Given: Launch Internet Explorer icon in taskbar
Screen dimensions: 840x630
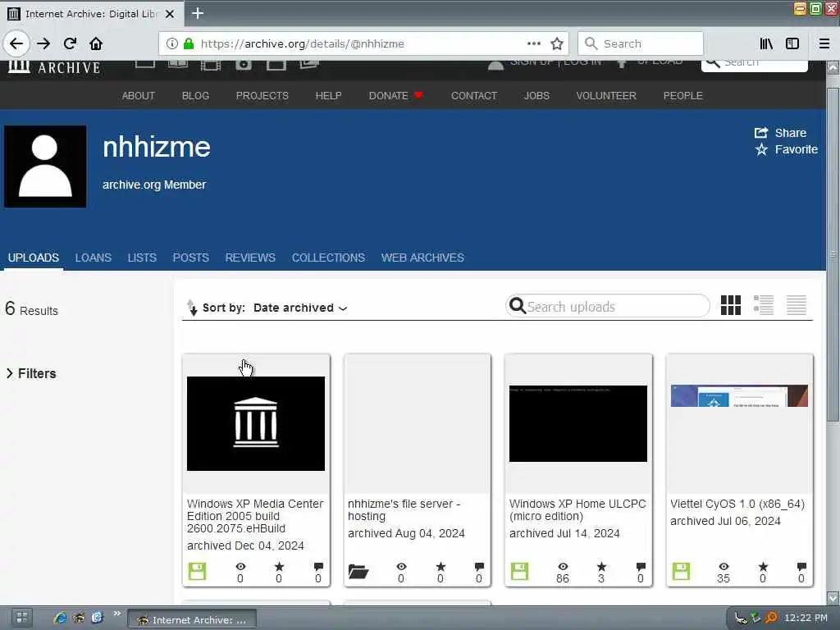Looking at the screenshot, I should 60,619.
